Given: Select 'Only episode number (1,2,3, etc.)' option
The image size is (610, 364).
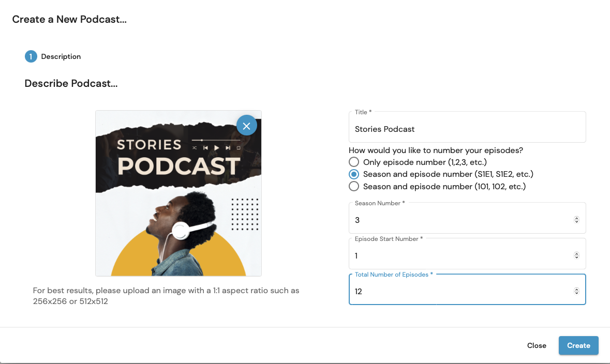Looking at the screenshot, I should (353, 162).
